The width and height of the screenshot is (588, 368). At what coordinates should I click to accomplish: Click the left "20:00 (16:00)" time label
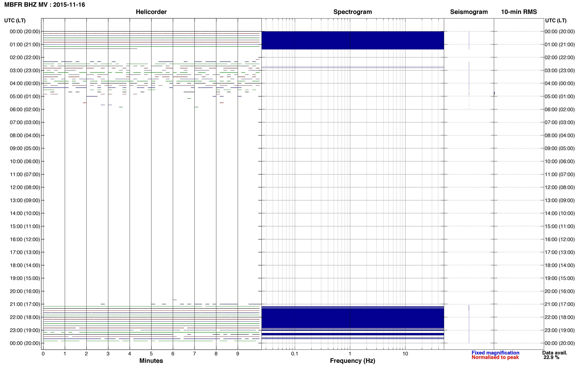25,291
